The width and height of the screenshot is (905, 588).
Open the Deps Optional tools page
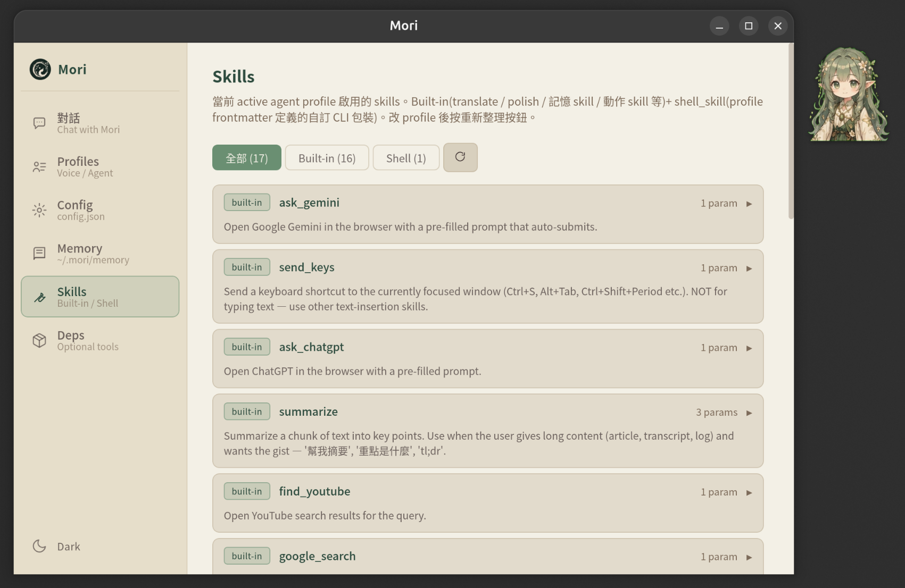tap(100, 340)
